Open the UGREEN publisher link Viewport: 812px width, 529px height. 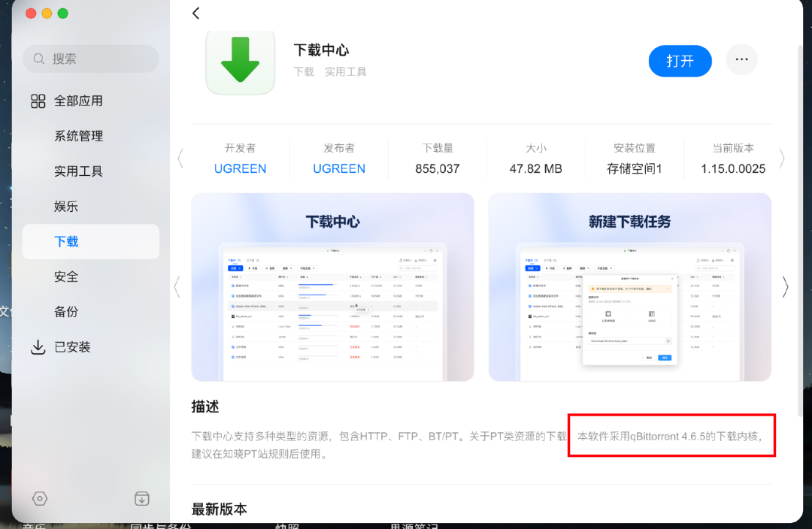pos(339,169)
